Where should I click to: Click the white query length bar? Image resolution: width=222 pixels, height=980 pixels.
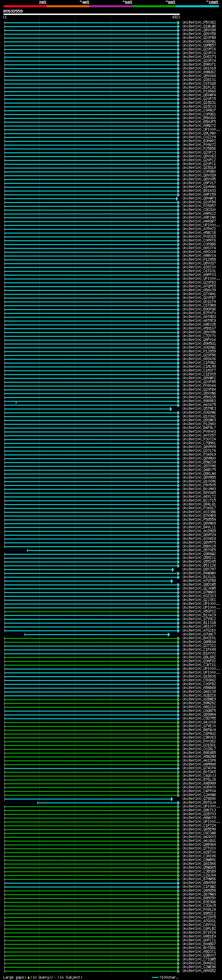point(92,14)
